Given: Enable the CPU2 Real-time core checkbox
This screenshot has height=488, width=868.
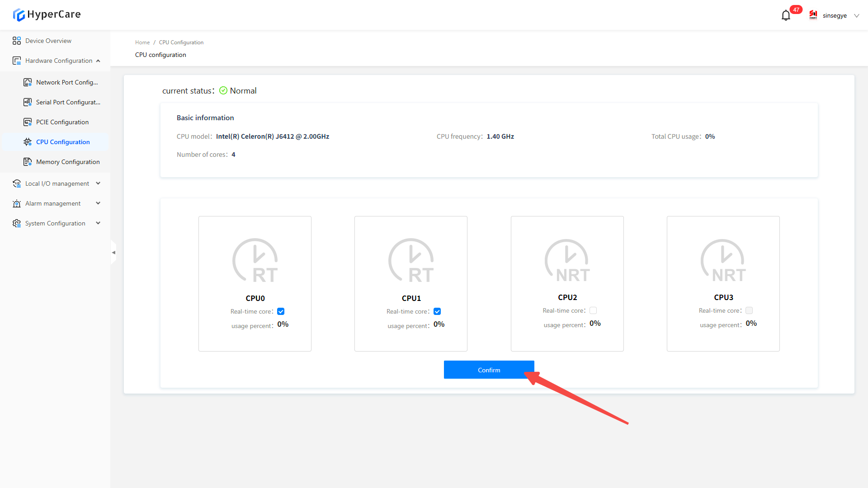Looking at the screenshot, I should [x=593, y=310].
